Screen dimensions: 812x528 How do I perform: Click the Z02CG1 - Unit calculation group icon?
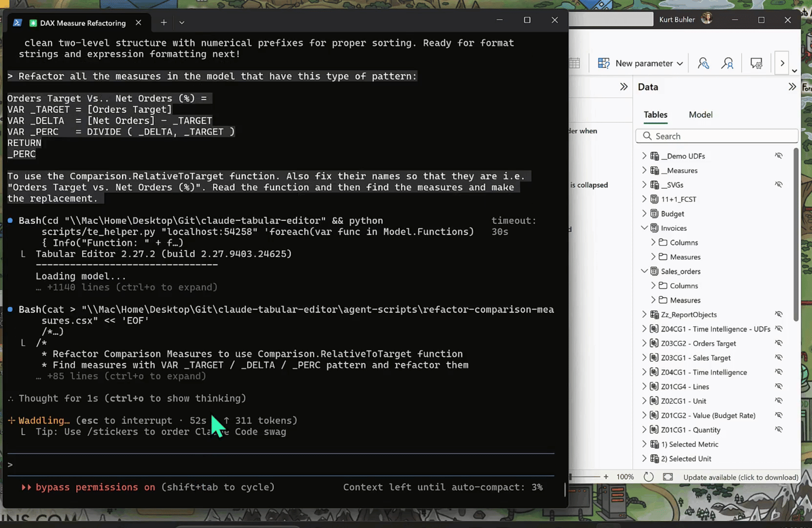654,401
